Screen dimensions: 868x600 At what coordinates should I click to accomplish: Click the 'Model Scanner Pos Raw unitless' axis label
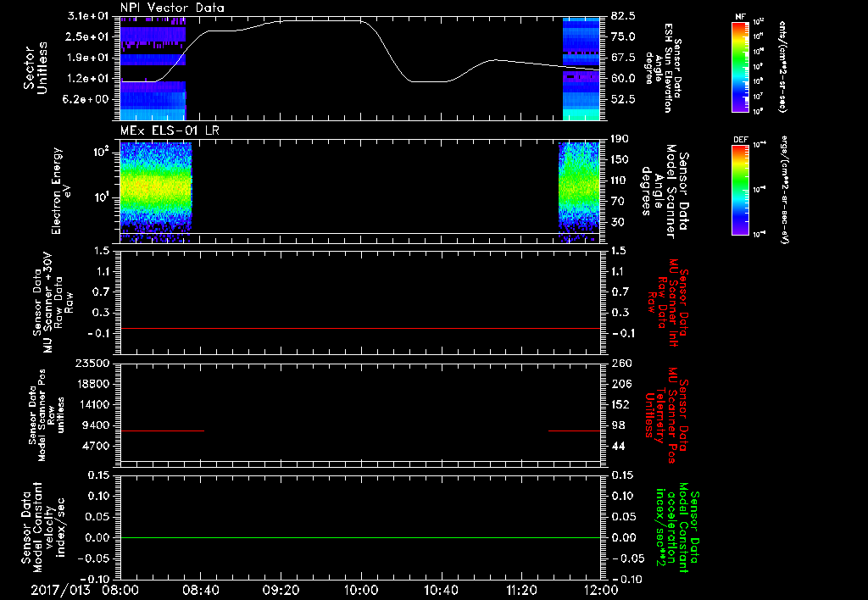[x=47, y=415]
